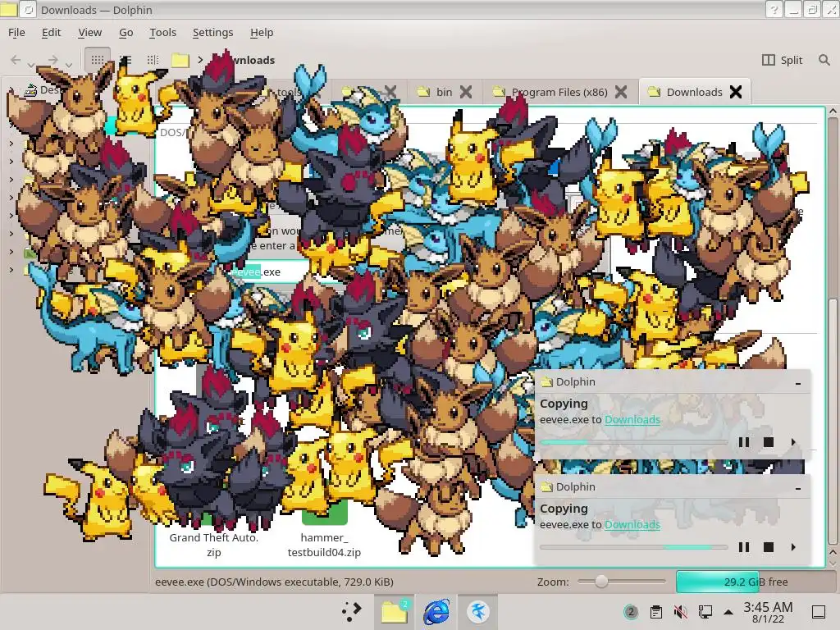
Task: Open the Go menu
Action: (126, 32)
